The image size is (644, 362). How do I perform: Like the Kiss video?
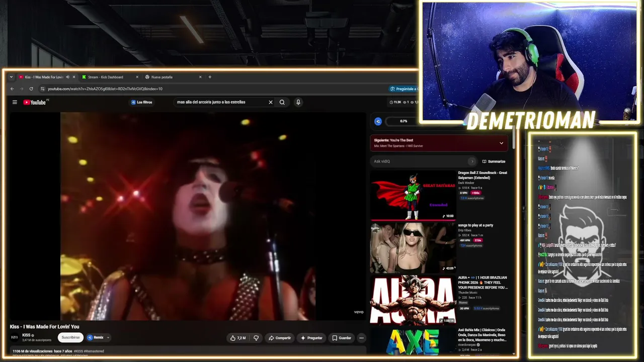(x=238, y=338)
